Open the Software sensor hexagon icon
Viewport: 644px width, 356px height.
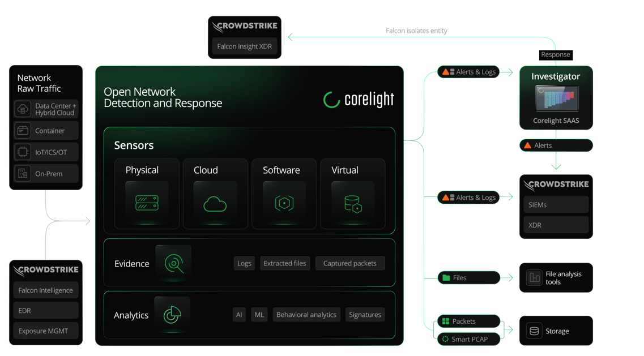pyautogui.click(x=284, y=203)
